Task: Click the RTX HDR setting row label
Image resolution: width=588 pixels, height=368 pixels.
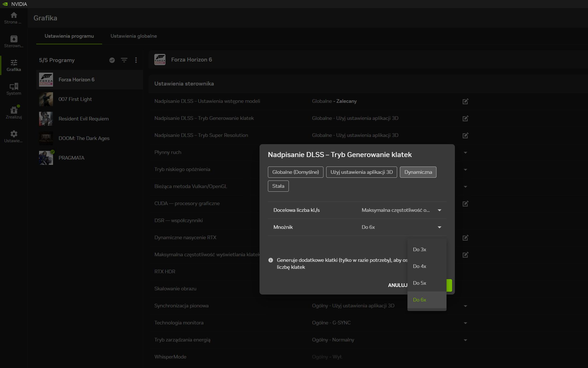Action: point(165,272)
